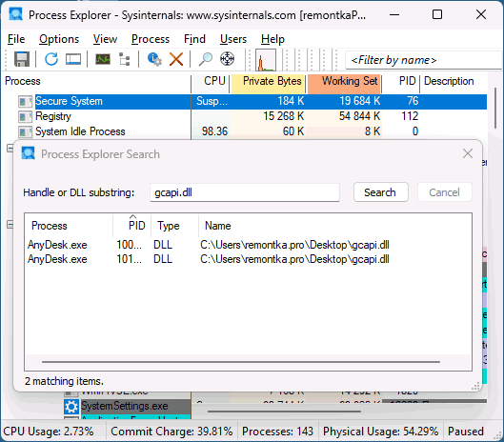Screen dimensions: 504x442
Task: Click the Refresh Now toolbar icon
Action: 51,59
